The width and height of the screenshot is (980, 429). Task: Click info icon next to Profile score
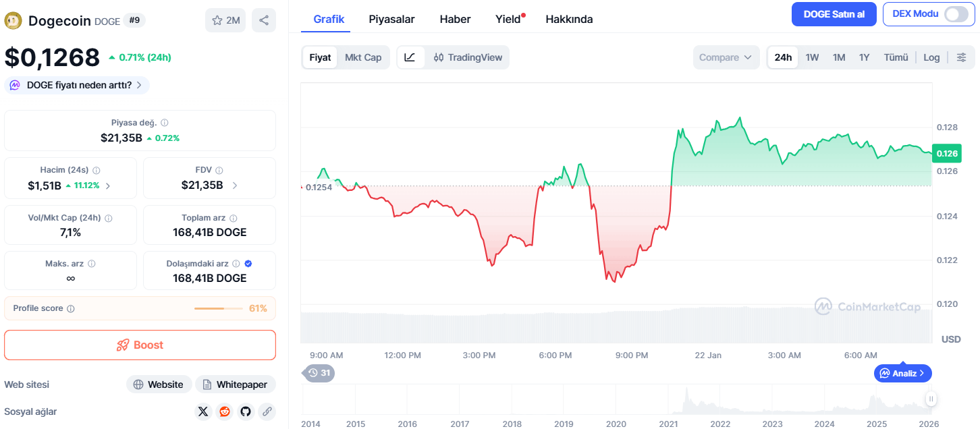tap(71, 308)
